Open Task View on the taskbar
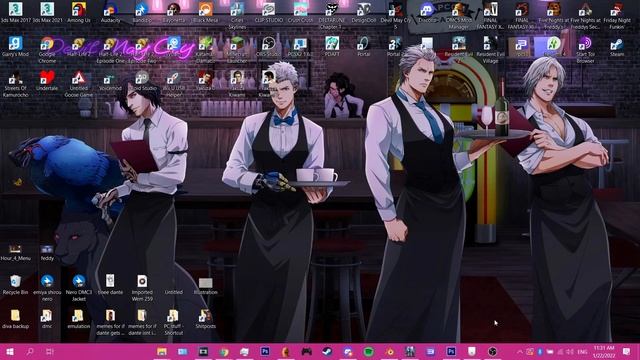The width and height of the screenshot is (640, 360). click(50, 351)
